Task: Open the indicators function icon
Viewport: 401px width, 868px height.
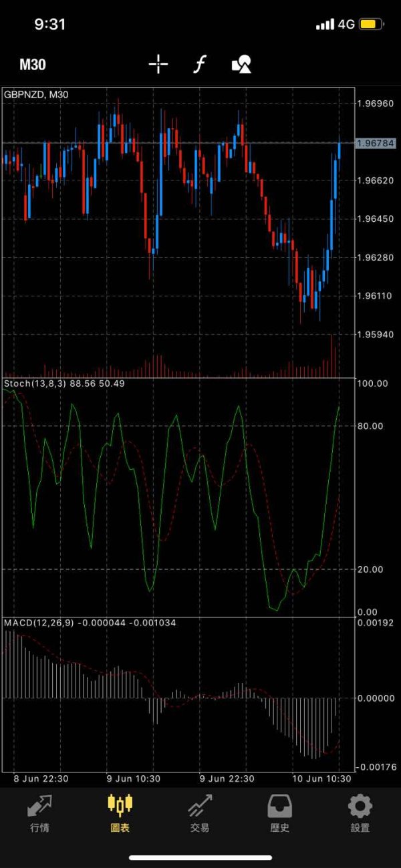Action: (x=199, y=64)
